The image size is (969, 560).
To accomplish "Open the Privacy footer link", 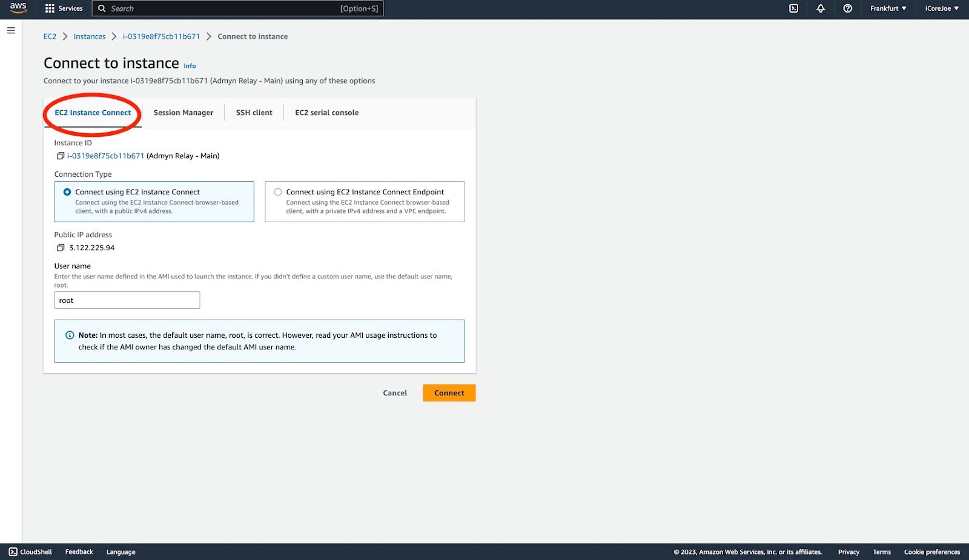I will tap(848, 552).
